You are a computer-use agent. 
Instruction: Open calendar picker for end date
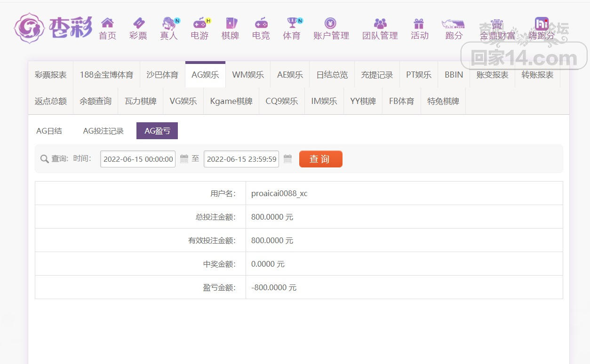tap(287, 159)
